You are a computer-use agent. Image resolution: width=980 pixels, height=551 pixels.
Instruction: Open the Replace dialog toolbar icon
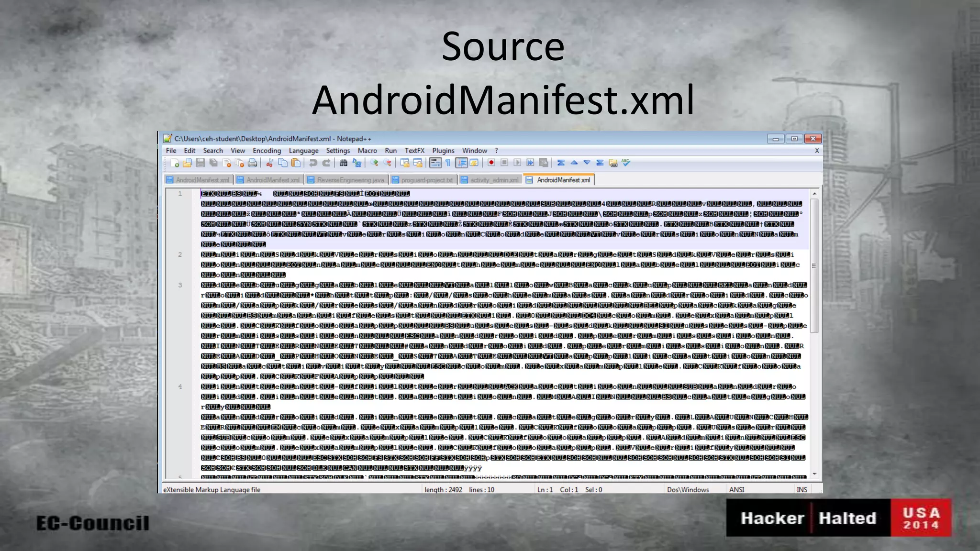click(356, 163)
